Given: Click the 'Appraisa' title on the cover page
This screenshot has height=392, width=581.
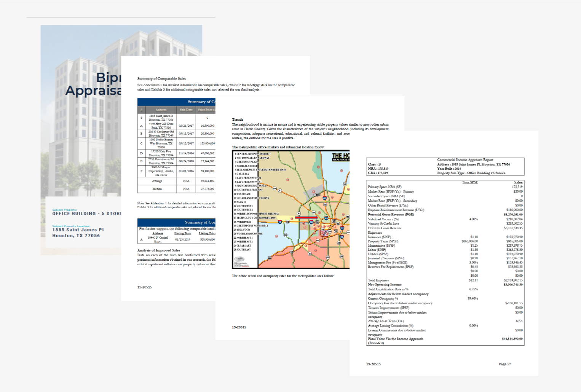Looking at the screenshot, I should coord(93,91).
